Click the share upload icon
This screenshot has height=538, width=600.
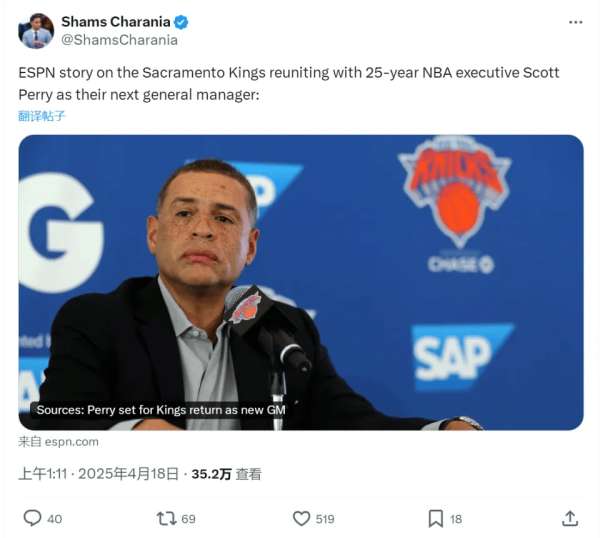click(570, 518)
